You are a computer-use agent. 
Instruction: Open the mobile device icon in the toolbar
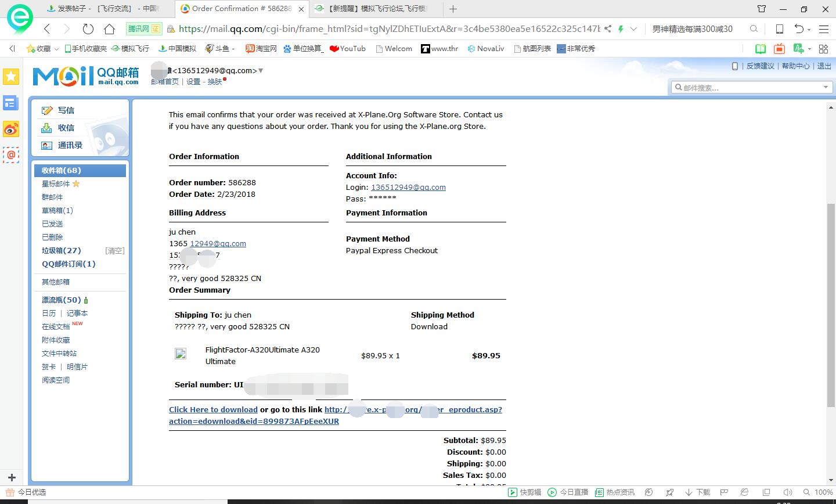coord(780,29)
